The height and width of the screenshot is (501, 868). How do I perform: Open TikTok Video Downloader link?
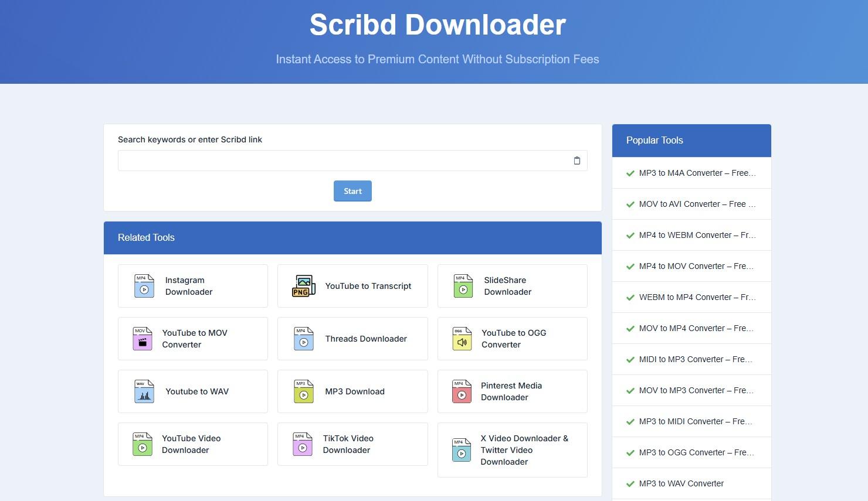point(352,444)
